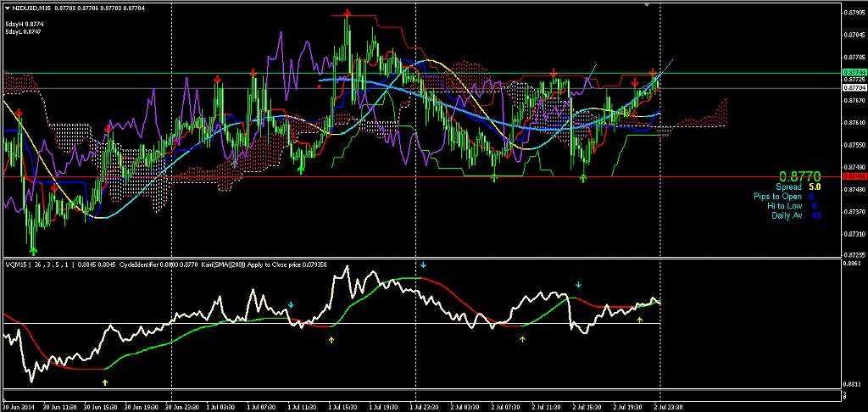Click the red 0.87486 price axis label
The width and height of the screenshot is (868, 412).
[x=854, y=176]
